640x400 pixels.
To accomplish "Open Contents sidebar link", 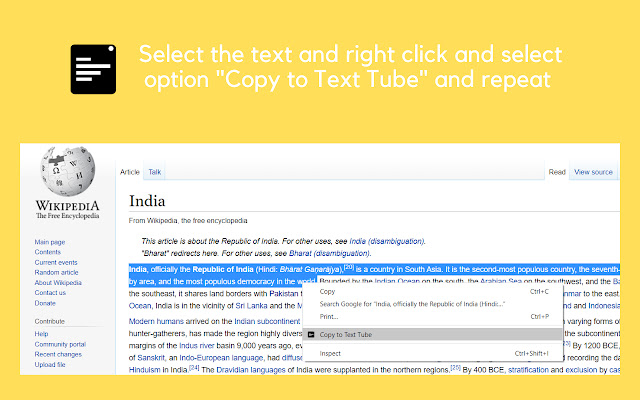I will coord(48,252).
